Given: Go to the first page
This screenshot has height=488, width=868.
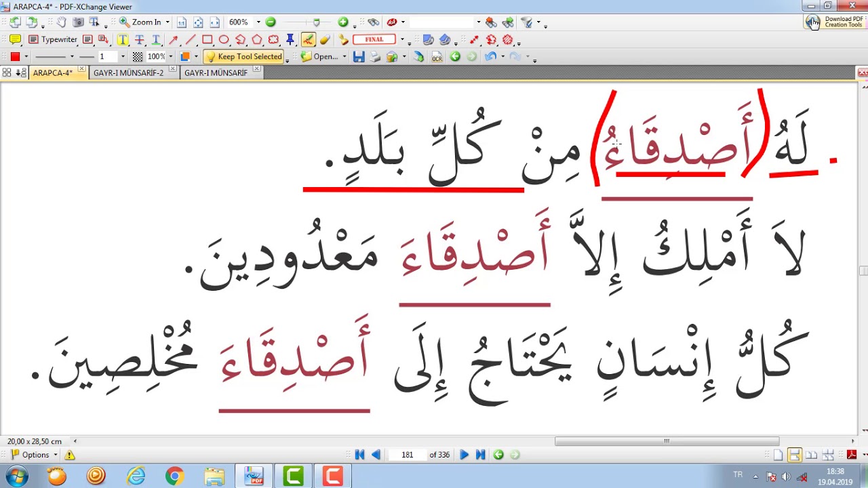Looking at the screenshot, I should (x=359, y=455).
